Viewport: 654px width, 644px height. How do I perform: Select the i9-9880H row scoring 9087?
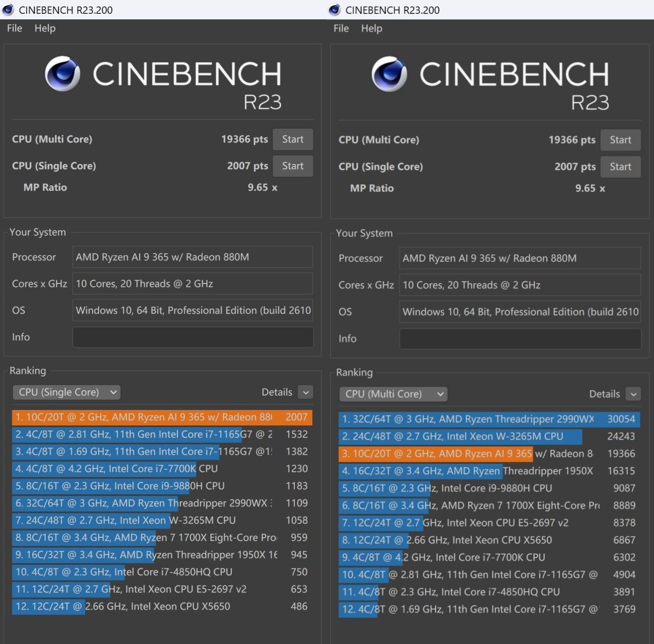coord(489,488)
